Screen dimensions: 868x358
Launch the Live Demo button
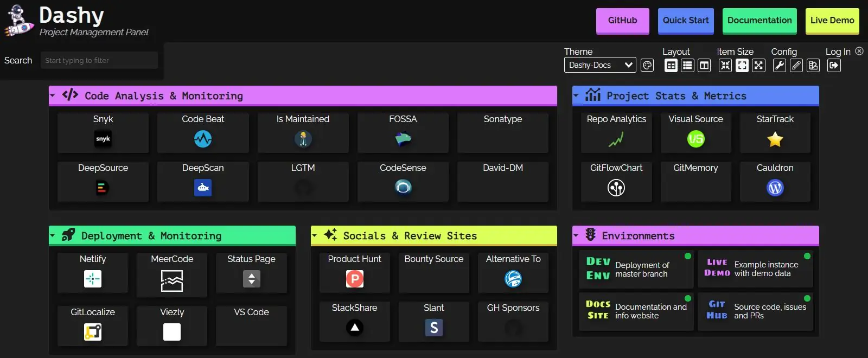[x=832, y=21]
